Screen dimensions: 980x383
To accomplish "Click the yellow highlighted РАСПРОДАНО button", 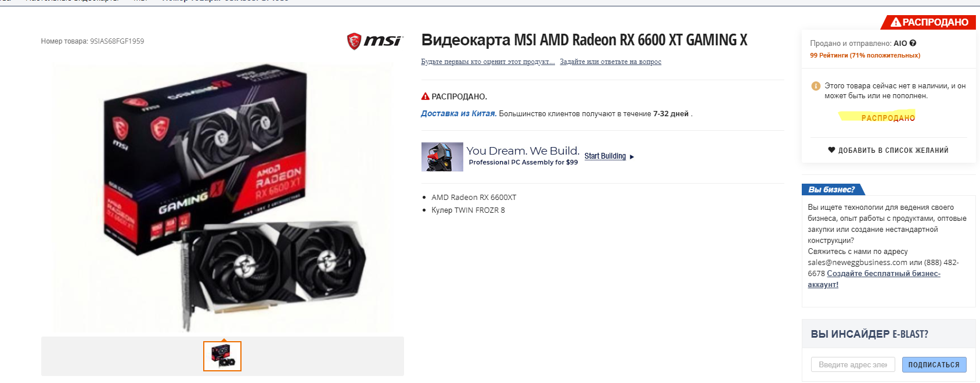I will click(888, 117).
